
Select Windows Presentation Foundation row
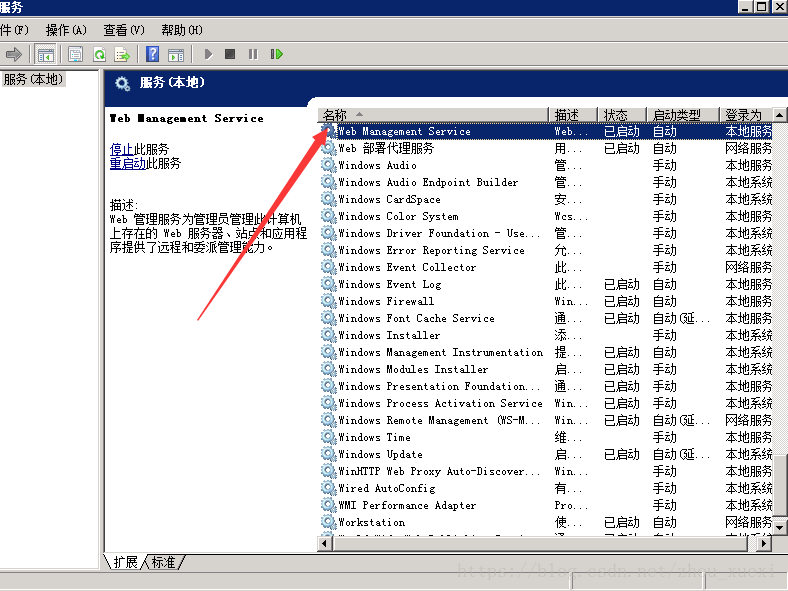(x=547, y=386)
